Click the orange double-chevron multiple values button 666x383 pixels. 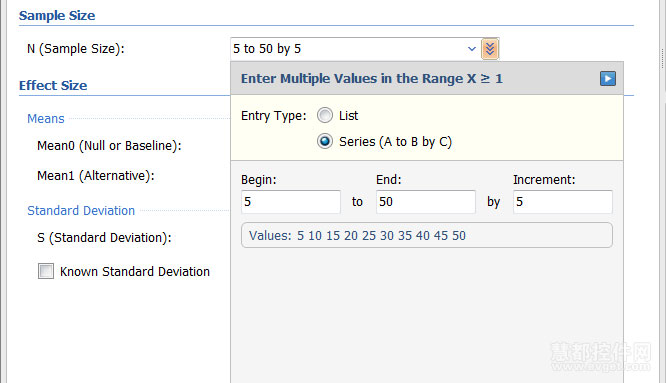click(490, 49)
